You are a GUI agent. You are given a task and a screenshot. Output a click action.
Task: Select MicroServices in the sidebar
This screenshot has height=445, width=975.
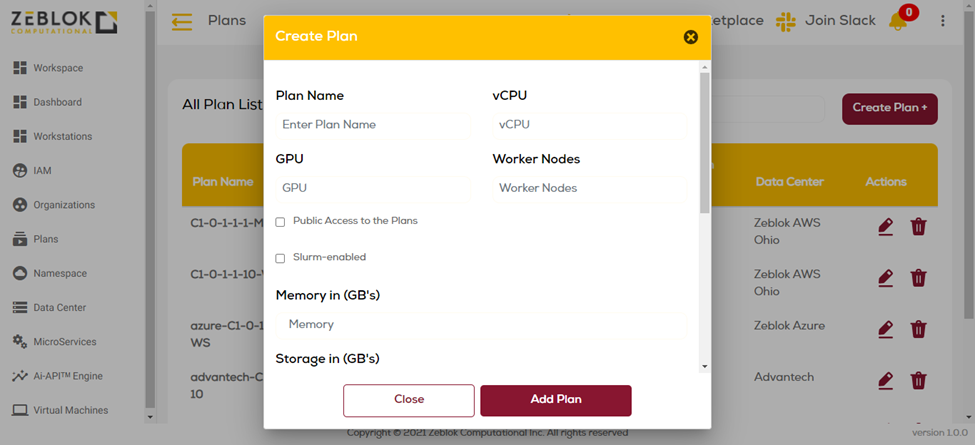pyautogui.click(x=64, y=342)
